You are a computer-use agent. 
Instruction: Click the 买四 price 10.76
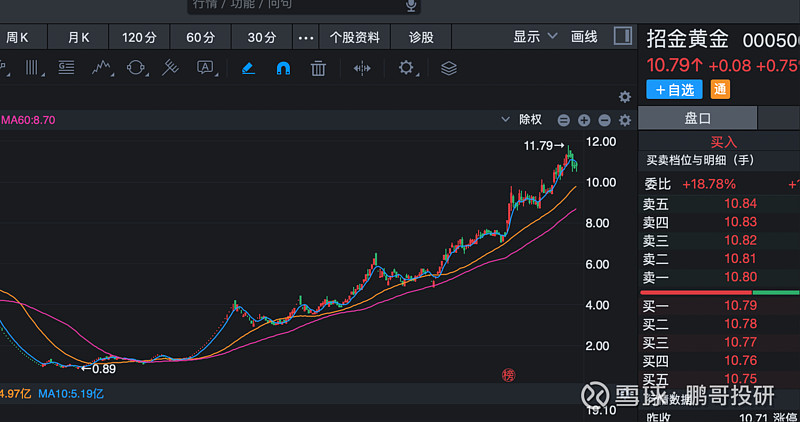pyautogui.click(x=740, y=361)
